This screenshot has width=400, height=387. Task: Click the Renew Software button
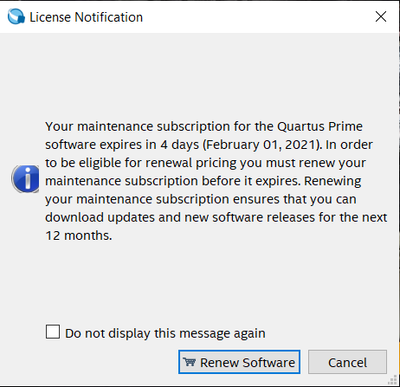pyautogui.click(x=239, y=362)
